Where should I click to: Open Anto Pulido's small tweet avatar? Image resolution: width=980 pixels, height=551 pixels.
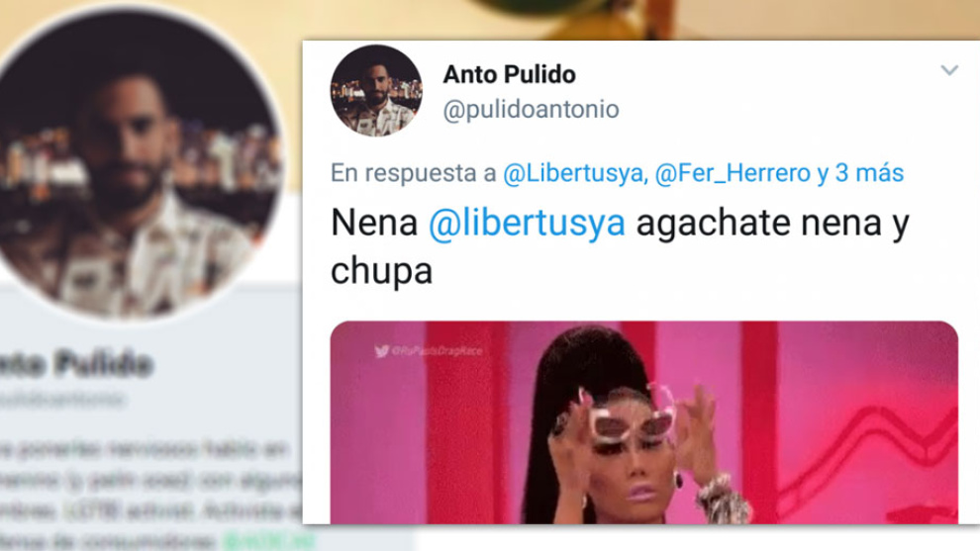point(376,91)
